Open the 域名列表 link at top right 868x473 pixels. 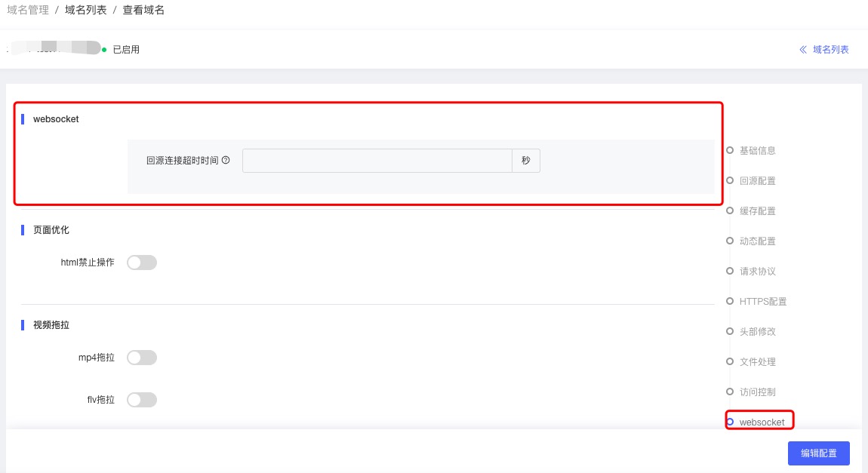(x=830, y=50)
